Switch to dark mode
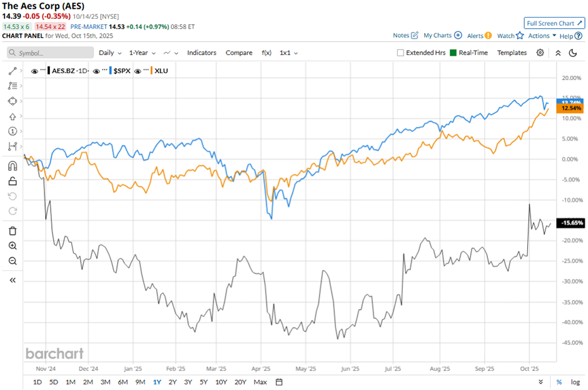The width and height of the screenshot is (588, 390). click(573, 53)
